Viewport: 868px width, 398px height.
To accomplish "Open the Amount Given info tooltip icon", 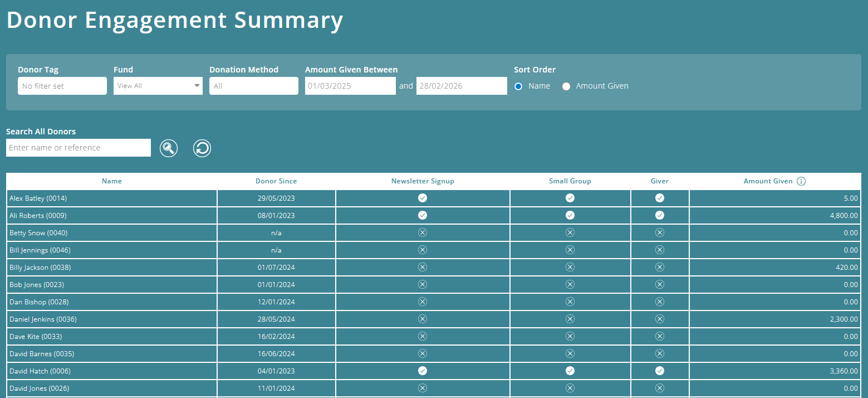I will tap(801, 181).
